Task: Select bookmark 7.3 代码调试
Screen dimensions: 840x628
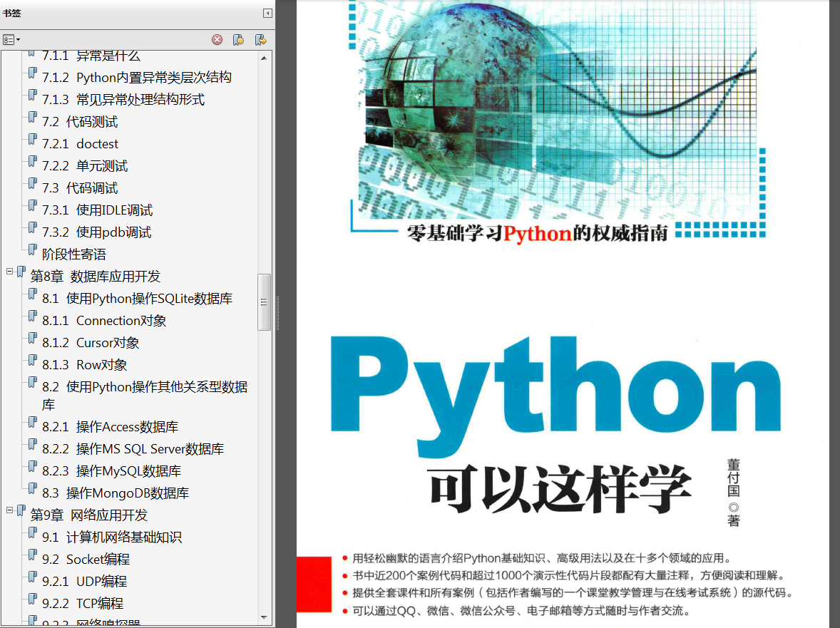Action: tap(80, 188)
